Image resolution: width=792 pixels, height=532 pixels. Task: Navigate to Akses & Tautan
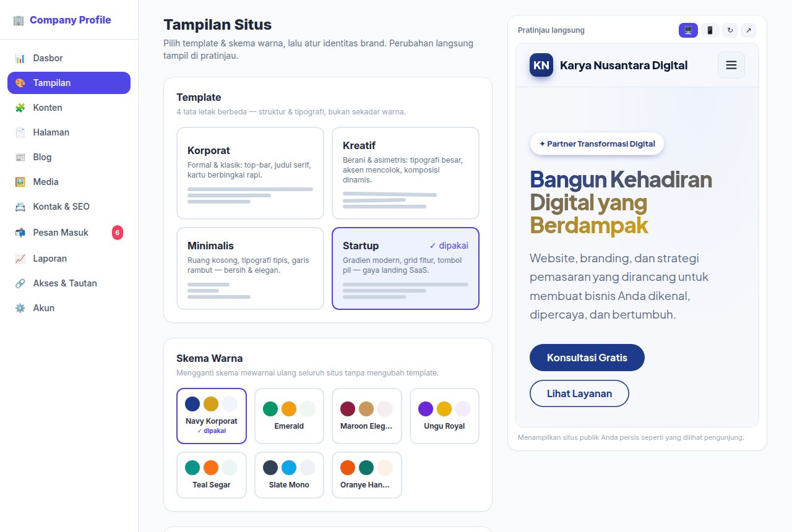[69, 283]
